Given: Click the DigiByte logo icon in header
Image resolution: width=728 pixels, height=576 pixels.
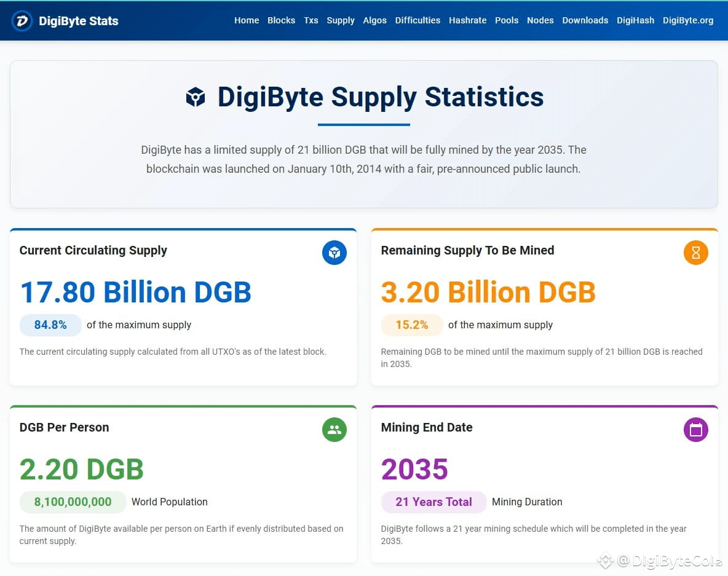Looking at the screenshot, I should coord(22,21).
